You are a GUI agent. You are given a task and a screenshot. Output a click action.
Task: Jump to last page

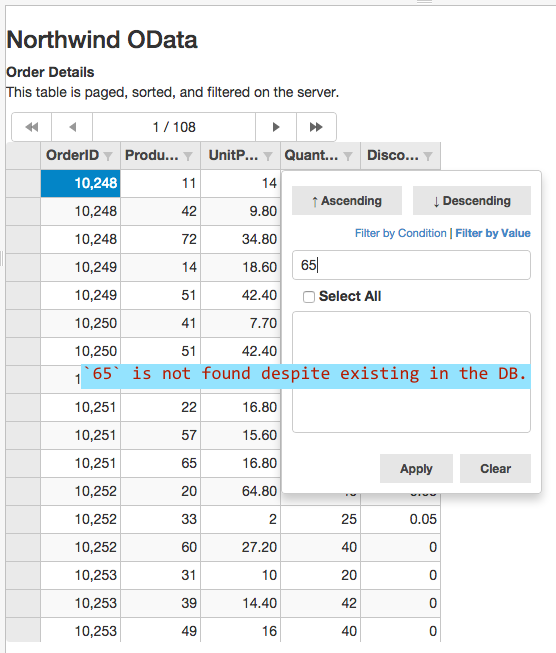click(316, 127)
